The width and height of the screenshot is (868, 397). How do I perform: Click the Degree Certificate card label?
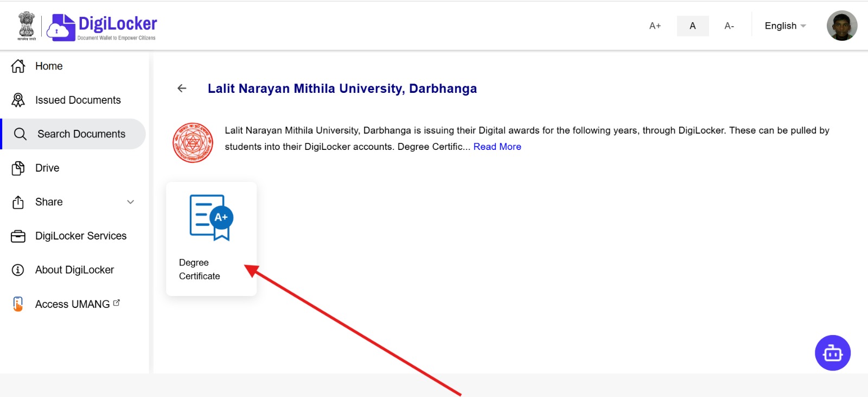(x=199, y=269)
